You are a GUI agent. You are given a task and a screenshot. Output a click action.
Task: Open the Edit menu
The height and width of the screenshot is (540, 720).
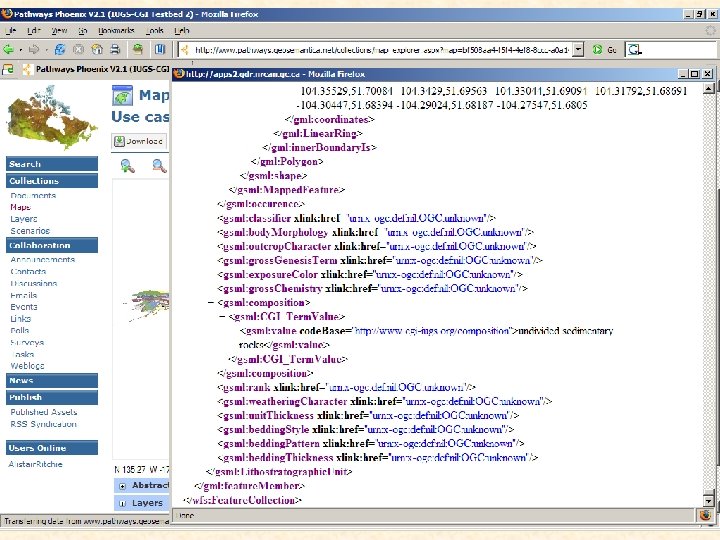[x=34, y=31]
